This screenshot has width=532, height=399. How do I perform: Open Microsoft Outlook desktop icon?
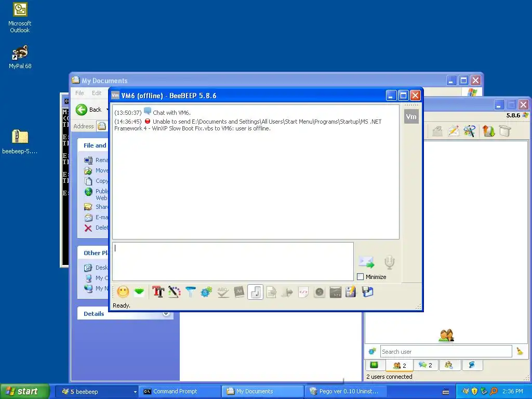pos(20,18)
